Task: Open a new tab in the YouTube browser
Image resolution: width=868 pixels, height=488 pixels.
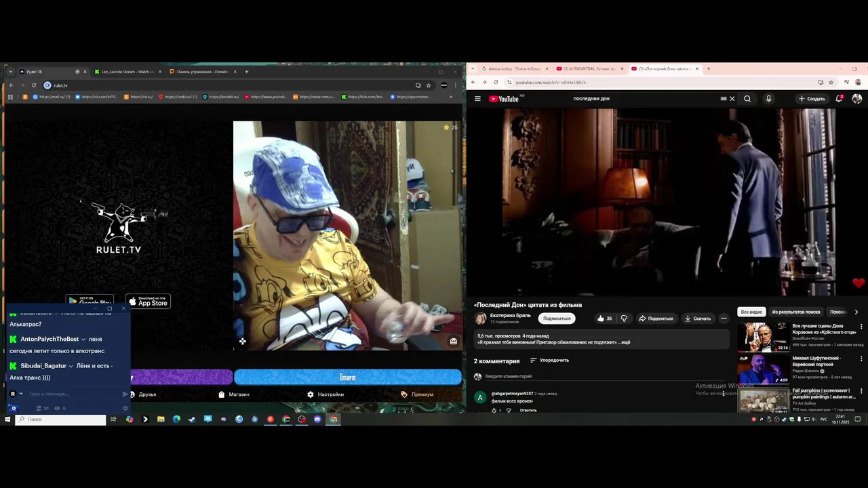Action: [x=709, y=68]
